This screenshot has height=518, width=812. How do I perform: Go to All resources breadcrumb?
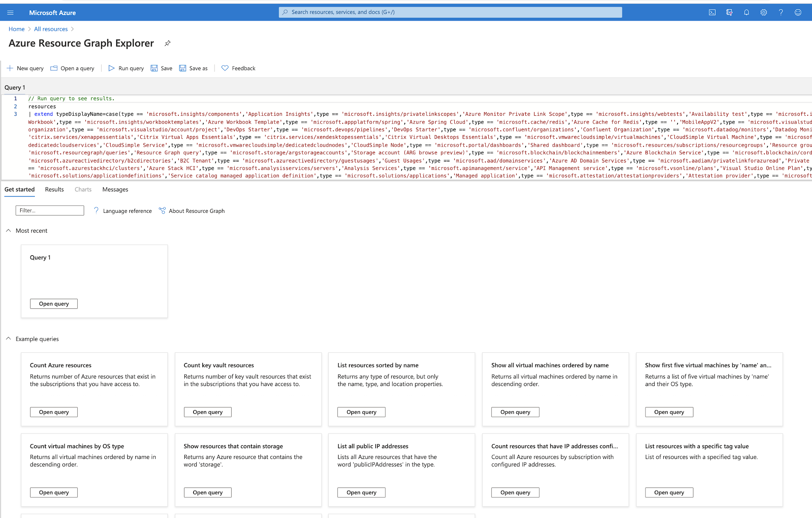tap(51, 29)
